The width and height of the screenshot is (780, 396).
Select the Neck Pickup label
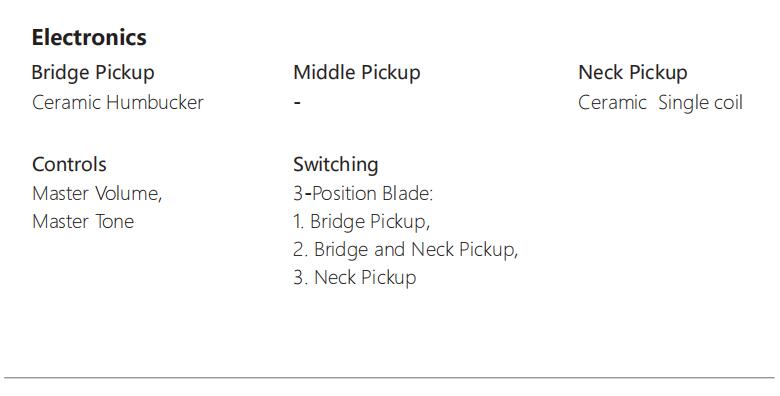click(633, 73)
